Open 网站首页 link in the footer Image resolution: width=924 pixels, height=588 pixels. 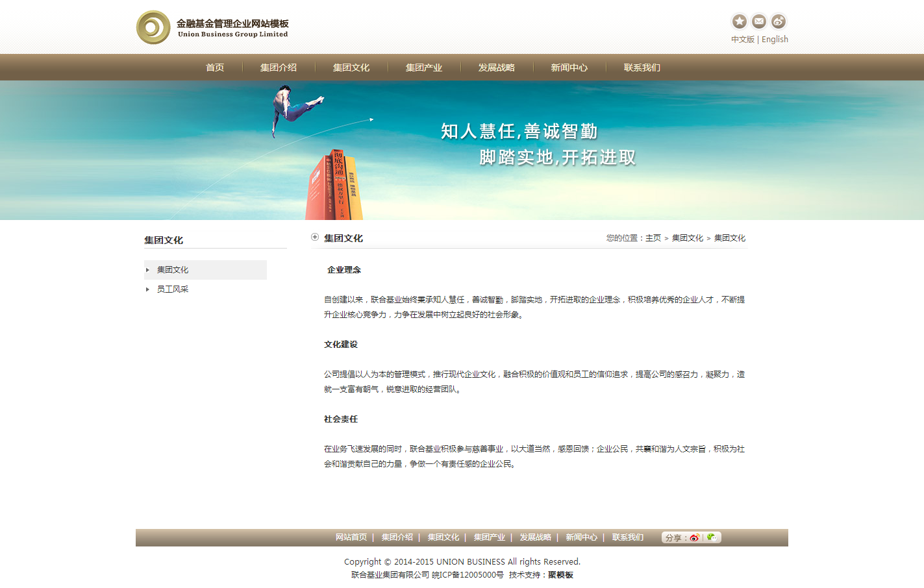point(351,537)
